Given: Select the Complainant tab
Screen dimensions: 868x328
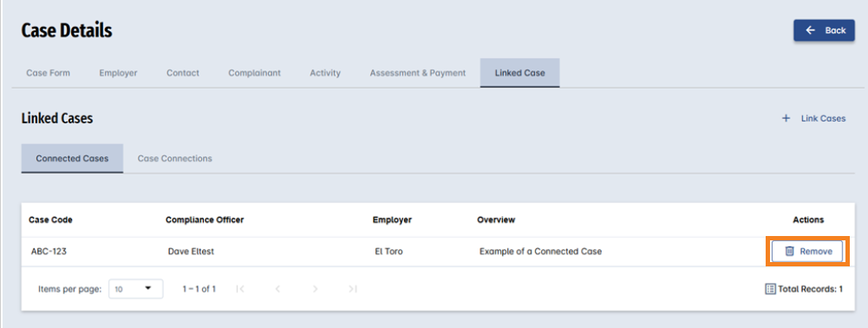Looking at the screenshot, I should tap(255, 73).
